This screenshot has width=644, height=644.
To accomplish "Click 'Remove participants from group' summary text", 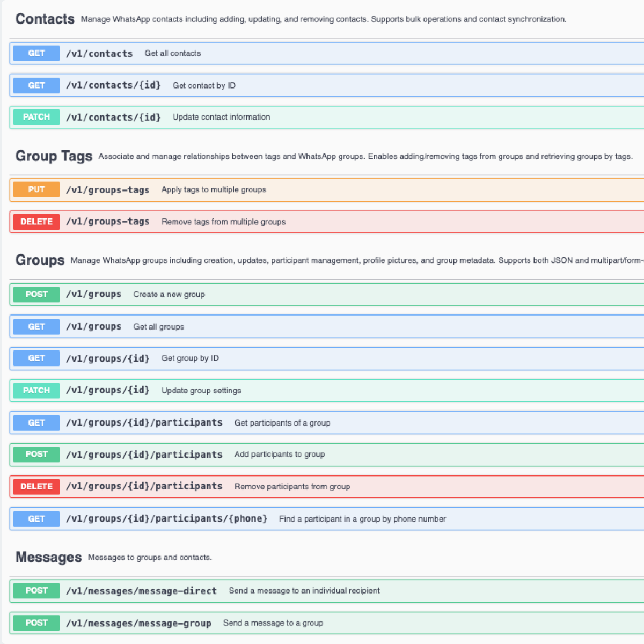I will [x=292, y=486].
